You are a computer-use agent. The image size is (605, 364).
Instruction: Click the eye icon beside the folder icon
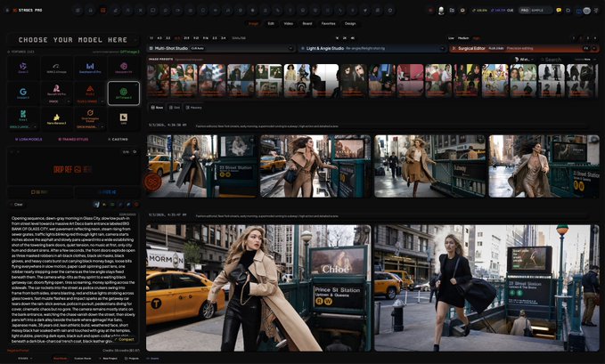tap(462, 11)
